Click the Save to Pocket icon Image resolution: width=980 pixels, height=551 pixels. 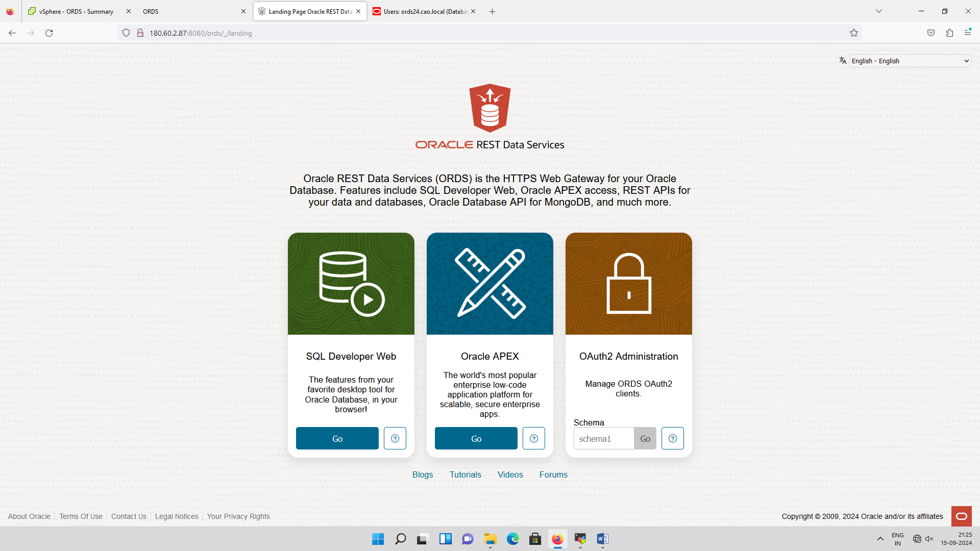[931, 33]
